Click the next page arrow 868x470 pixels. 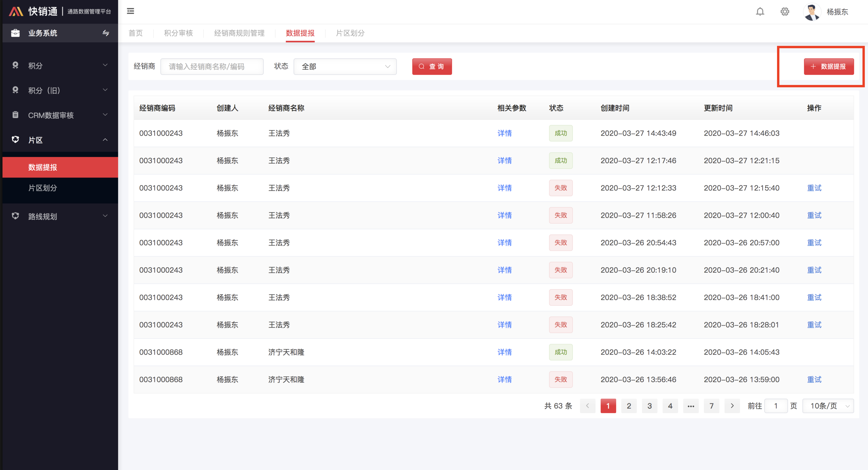tap(732, 406)
